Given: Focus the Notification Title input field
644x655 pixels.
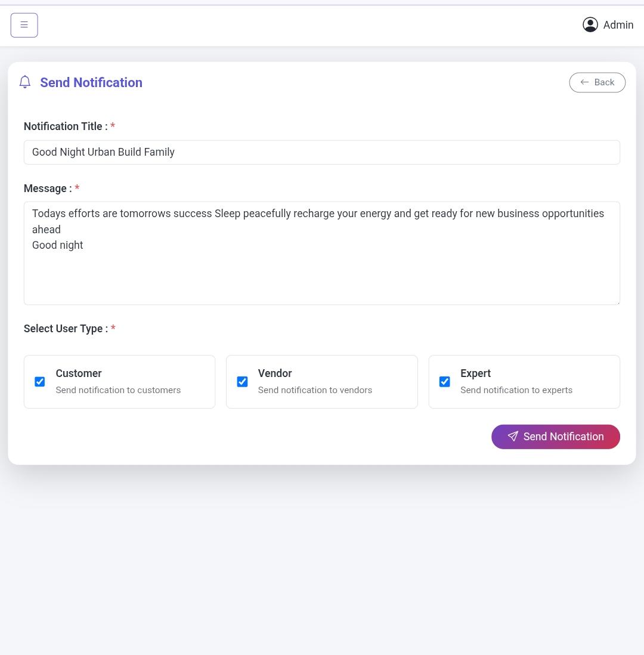Looking at the screenshot, I should [321, 152].
